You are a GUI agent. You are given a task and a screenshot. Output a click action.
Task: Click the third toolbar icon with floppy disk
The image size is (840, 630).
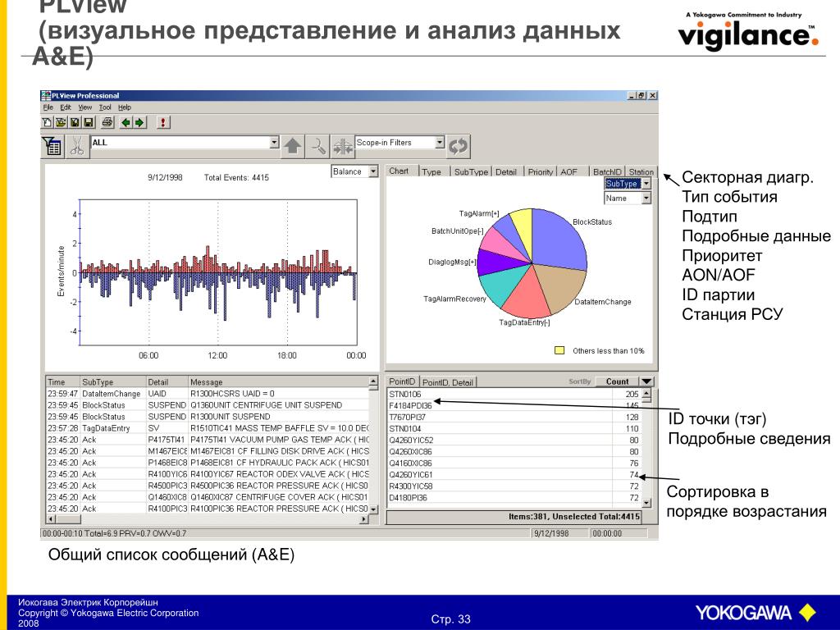click(75, 123)
